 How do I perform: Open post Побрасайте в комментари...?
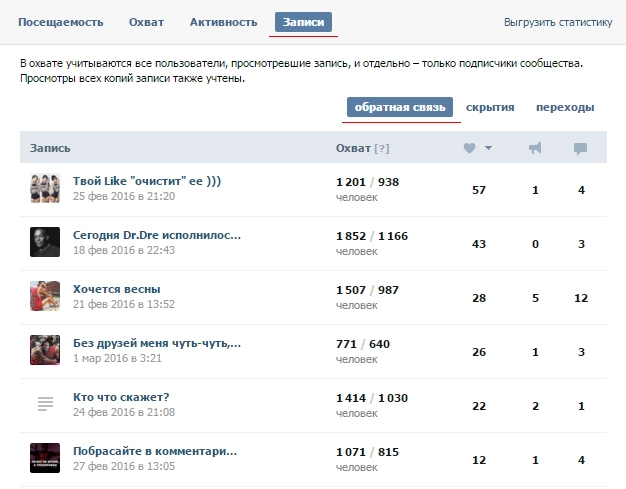[155, 451]
